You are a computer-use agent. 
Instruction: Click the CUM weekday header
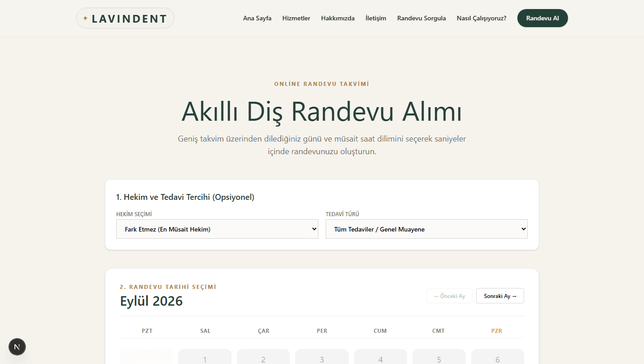[x=380, y=331]
